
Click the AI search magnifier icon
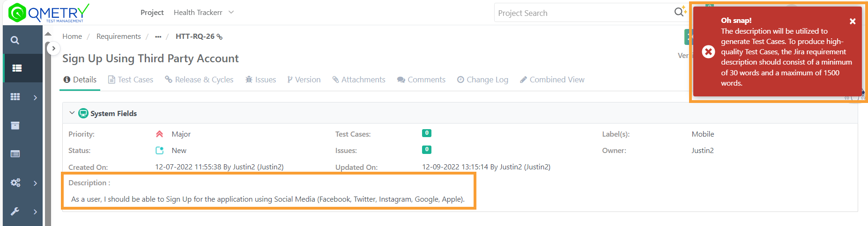click(680, 12)
